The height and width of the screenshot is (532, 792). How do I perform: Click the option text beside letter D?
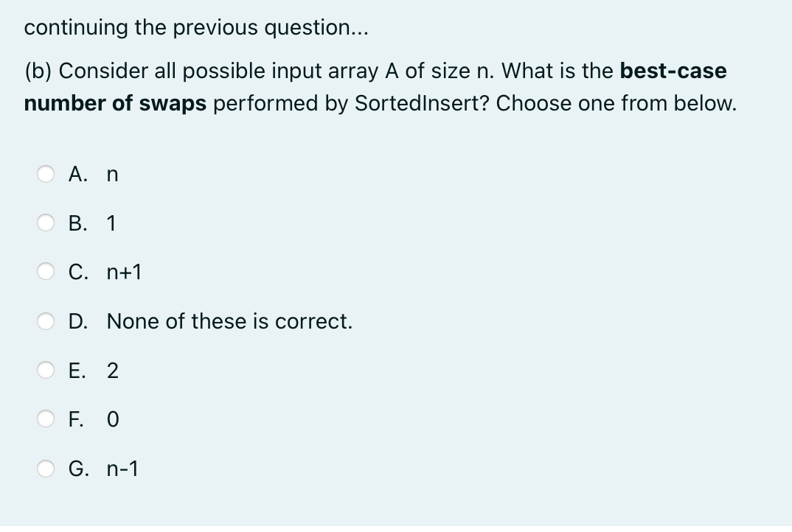[229, 321]
